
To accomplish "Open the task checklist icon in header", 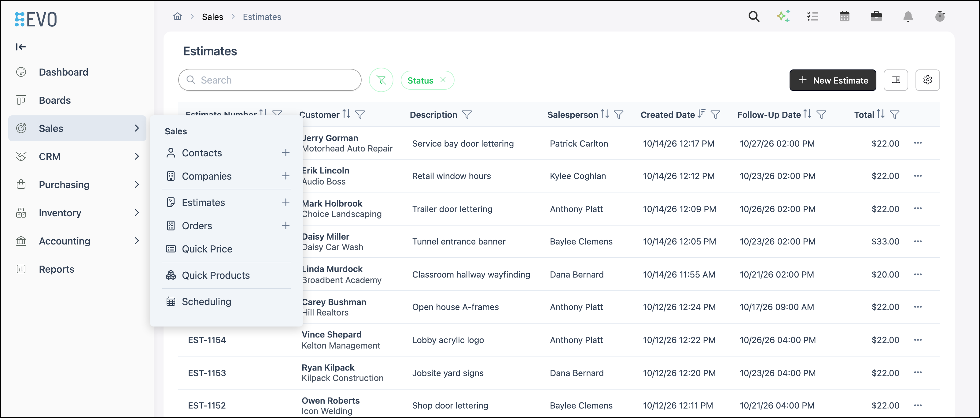I will [812, 16].
